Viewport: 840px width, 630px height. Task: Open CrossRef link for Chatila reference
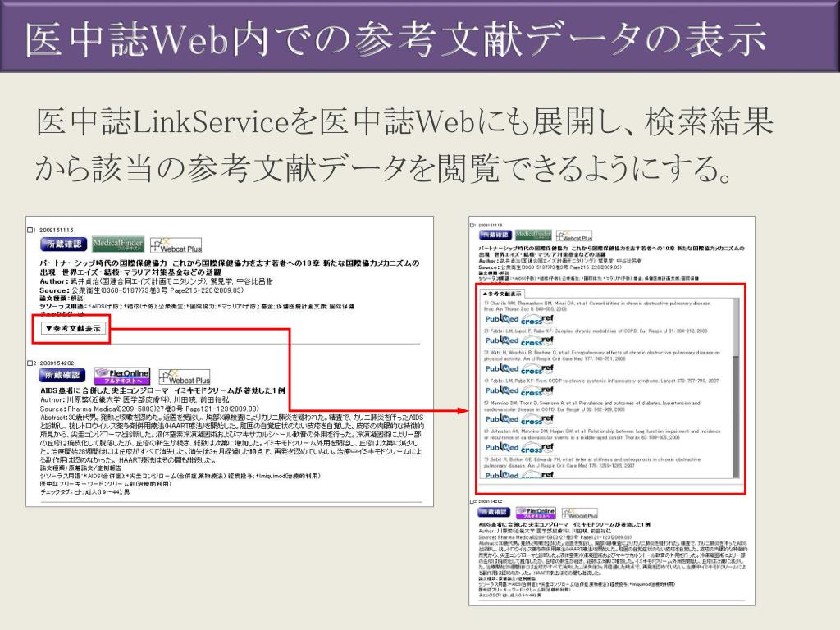click(x=536, y=319)
